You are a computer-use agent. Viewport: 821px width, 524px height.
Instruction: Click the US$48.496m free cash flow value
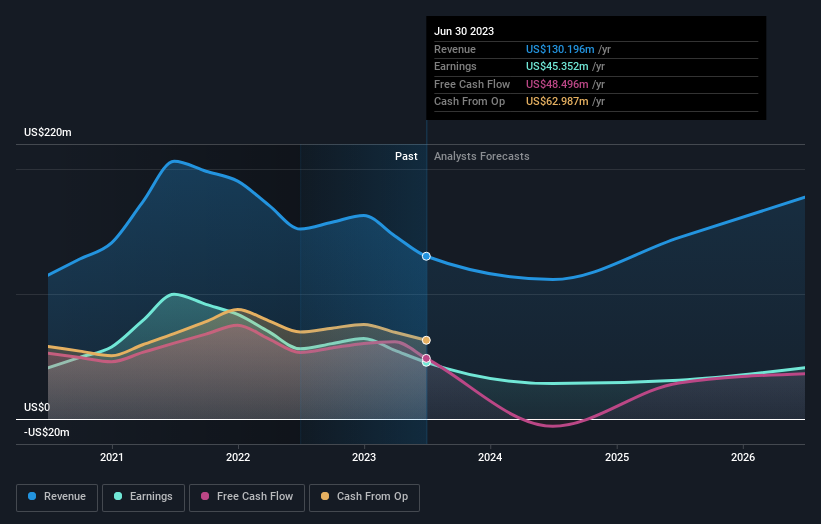coord(557,84)
